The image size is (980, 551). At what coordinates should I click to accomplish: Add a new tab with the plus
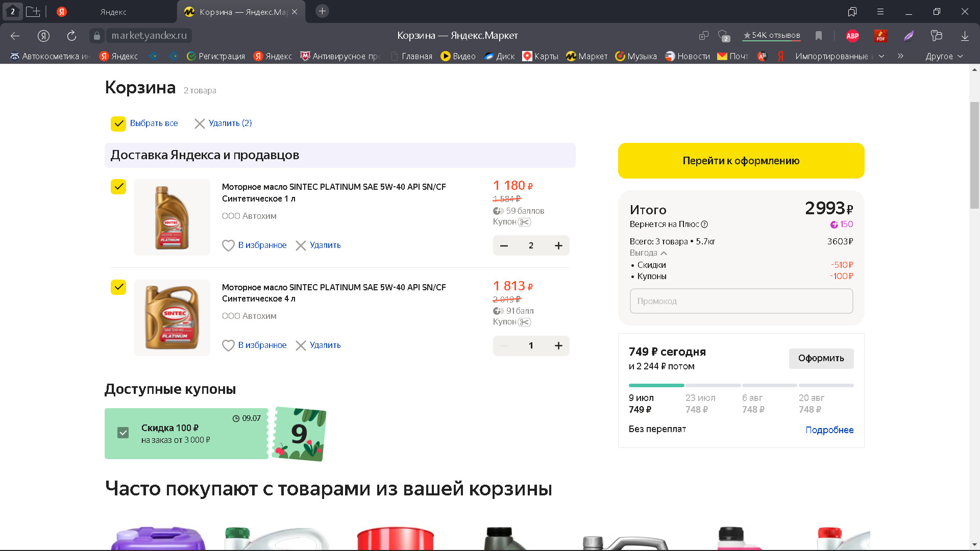322,11
